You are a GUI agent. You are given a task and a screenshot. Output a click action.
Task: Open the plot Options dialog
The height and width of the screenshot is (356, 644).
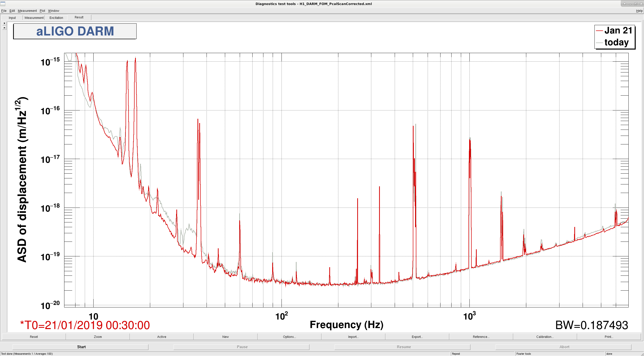(289, 337)
